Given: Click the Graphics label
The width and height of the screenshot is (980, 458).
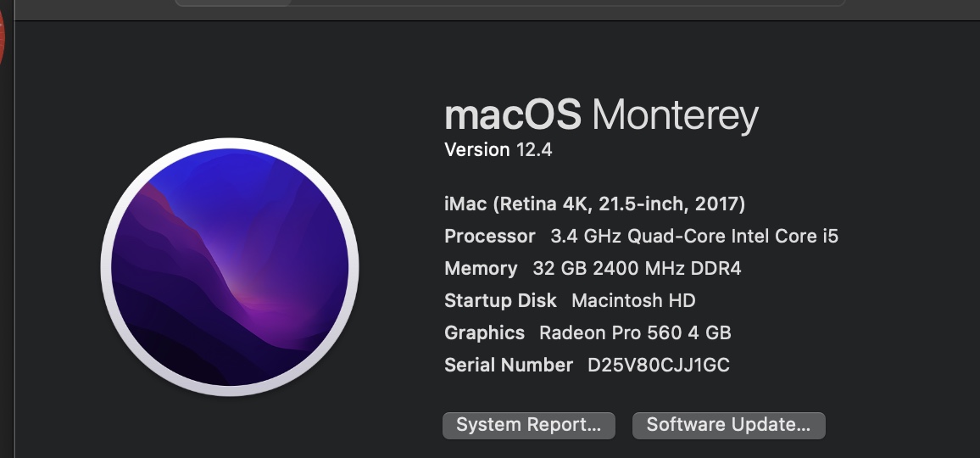Looking at the screenshot, I should pyautogui.click(x=484, y=333).
